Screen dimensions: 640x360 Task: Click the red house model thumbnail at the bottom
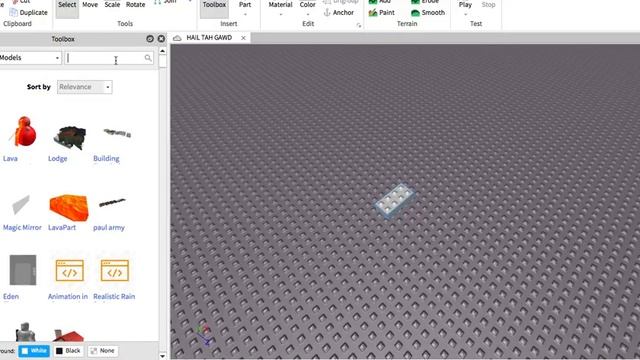coord(69,336)
